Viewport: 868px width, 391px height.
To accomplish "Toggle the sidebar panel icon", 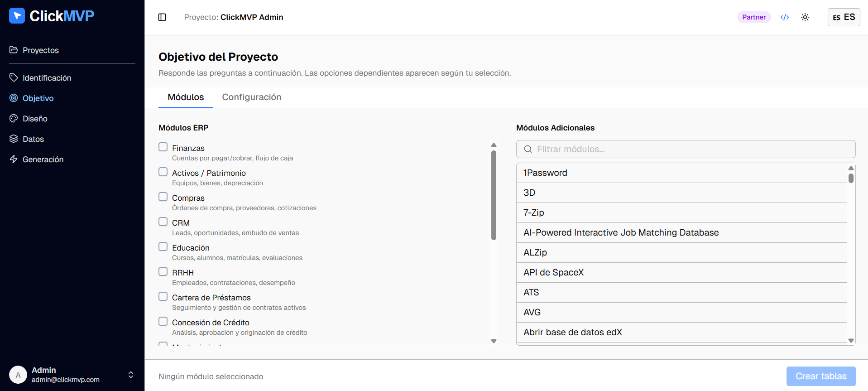I will click(162, 17).
